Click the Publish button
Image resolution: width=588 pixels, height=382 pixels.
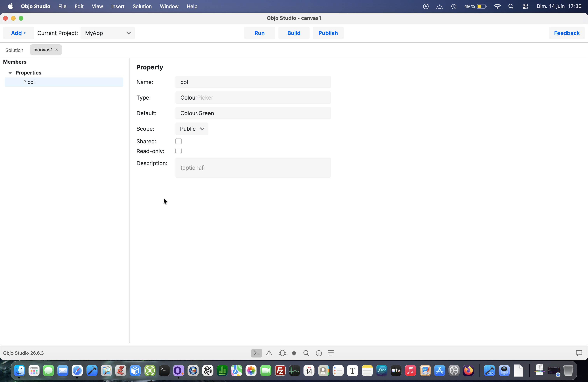point(328,33)
